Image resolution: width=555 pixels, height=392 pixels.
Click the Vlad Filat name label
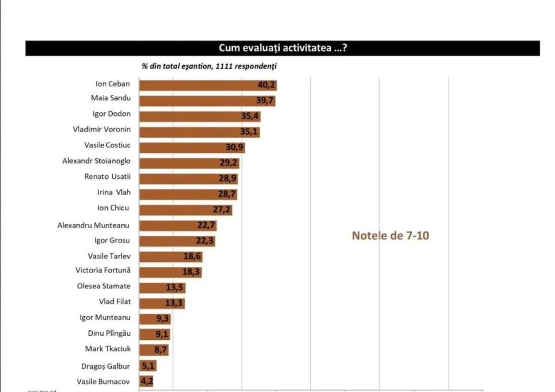click(114, 301)
